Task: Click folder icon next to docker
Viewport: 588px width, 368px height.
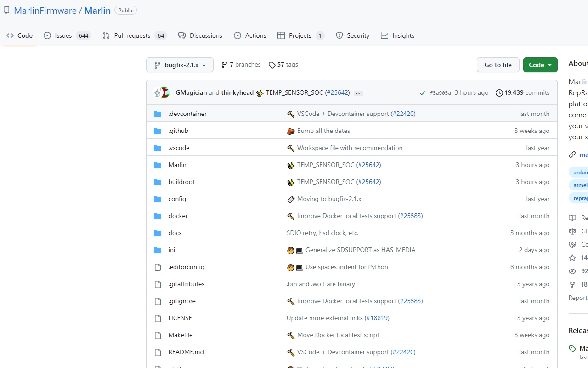Action: pos(158,216)
